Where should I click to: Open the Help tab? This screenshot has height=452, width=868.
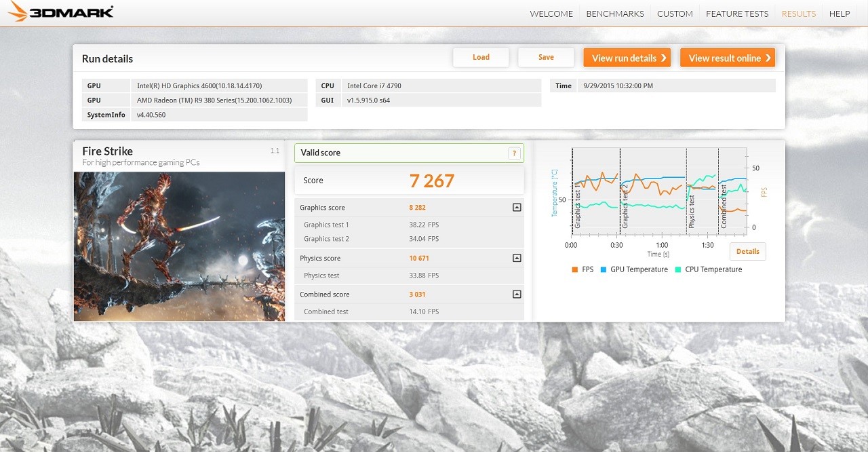point(840,14)
